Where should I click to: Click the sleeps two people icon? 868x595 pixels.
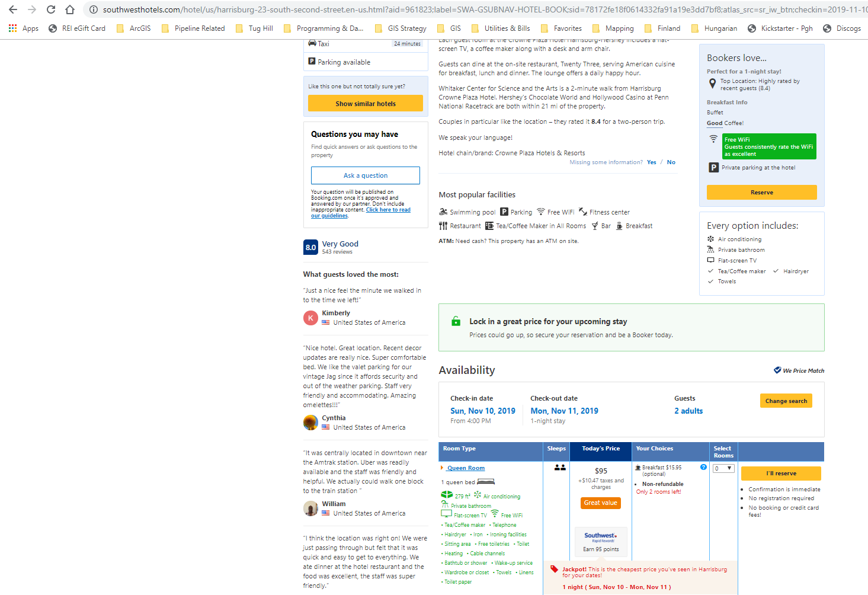pos(560,468)
